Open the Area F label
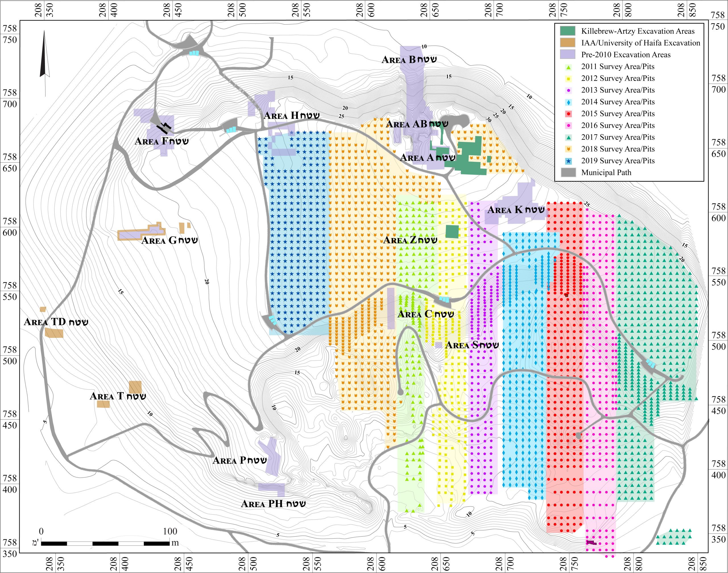The height and width of the screenshot is (573, 728). pyautogui.click(x=162, y=141)
